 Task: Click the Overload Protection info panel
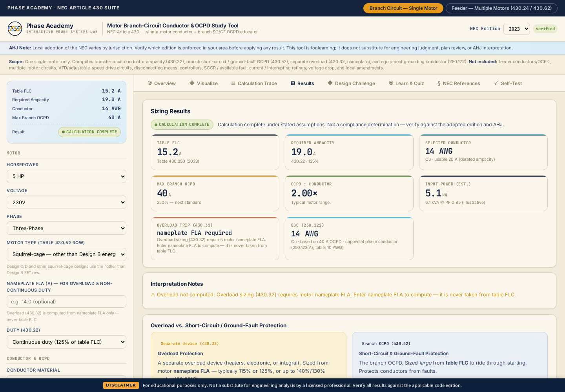click(x=248, y=356)
